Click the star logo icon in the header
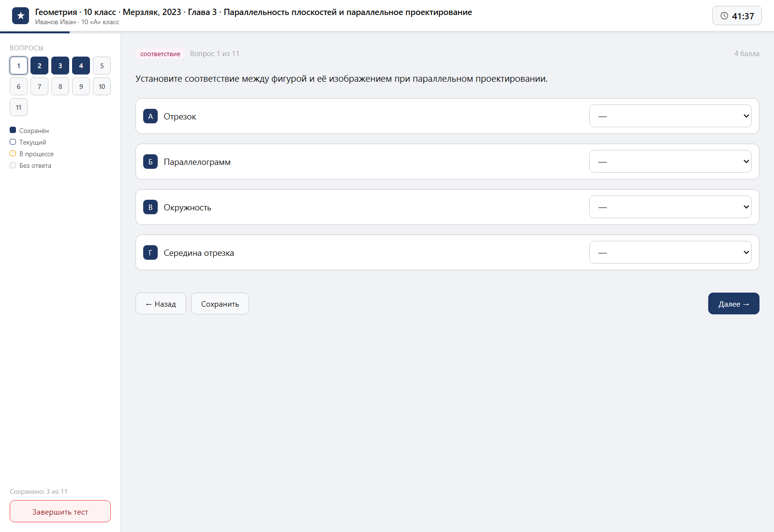The width and height of the screenshot is (774, 532). pyautogui.click(x=20, y=15)
